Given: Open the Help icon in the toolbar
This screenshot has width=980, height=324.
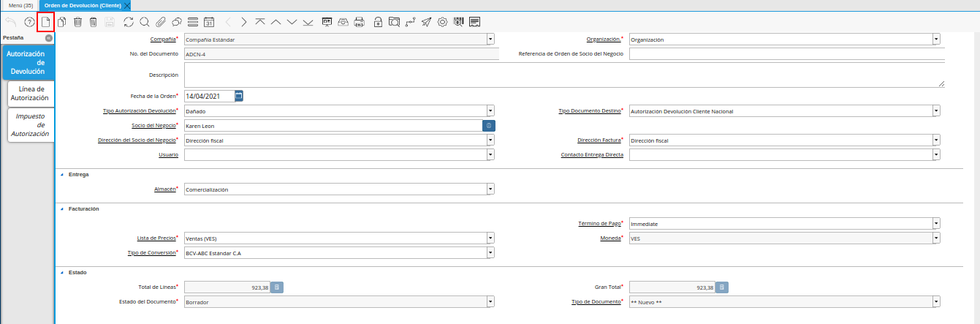Looking at the screenshot, I should (x=30, y=22).
